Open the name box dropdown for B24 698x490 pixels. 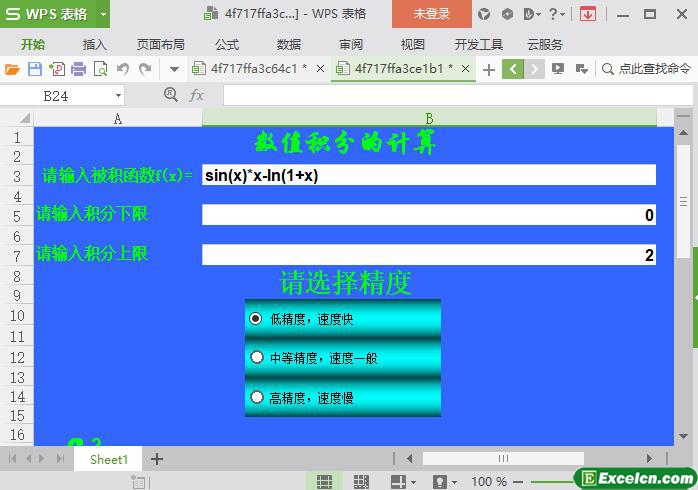(118, 96)
